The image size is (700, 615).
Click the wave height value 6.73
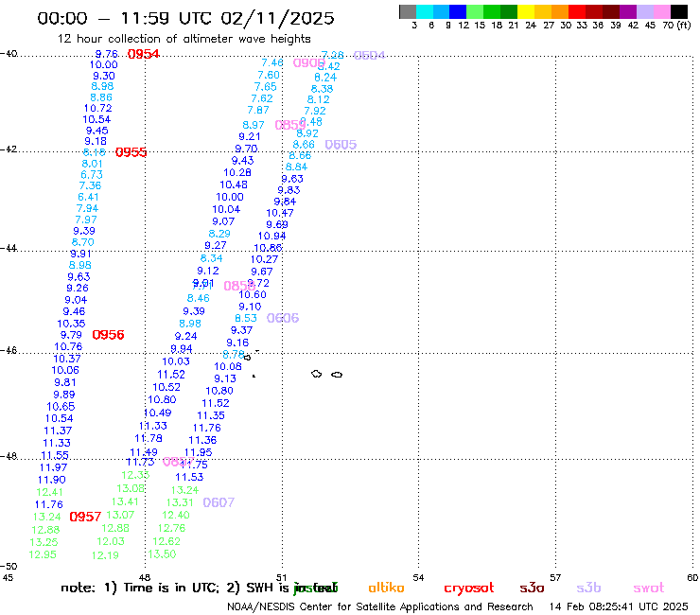click(92, 175)
